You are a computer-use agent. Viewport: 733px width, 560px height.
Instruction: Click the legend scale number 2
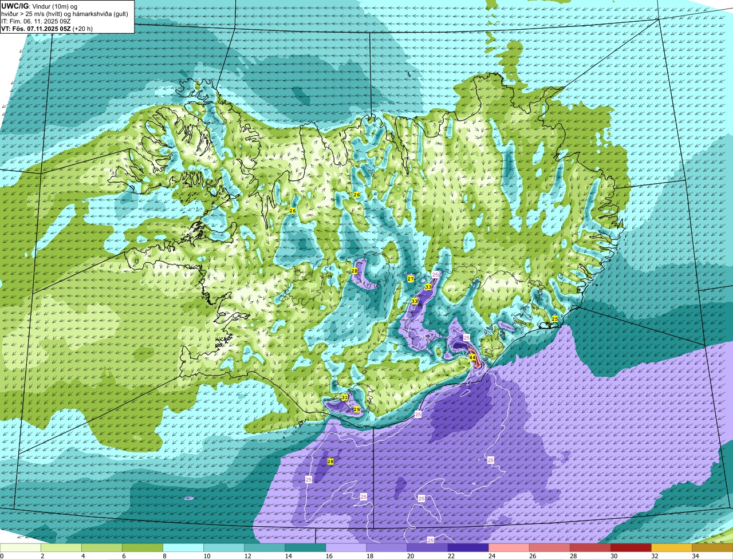pyautogui.click(x=42, y=556)
